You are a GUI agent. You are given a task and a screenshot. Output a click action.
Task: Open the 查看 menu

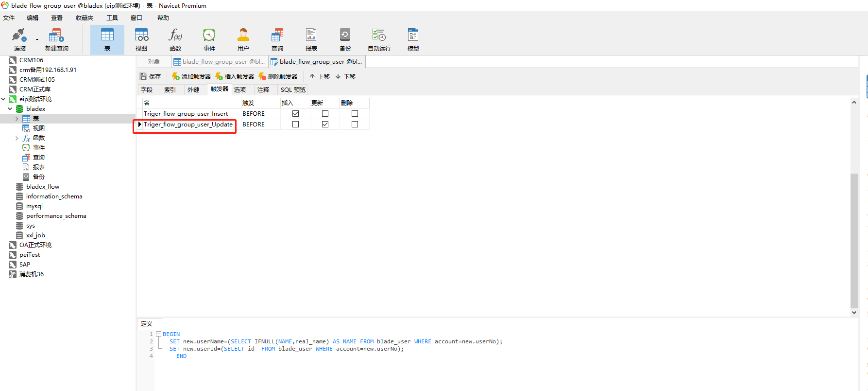(x=57, y=18)
